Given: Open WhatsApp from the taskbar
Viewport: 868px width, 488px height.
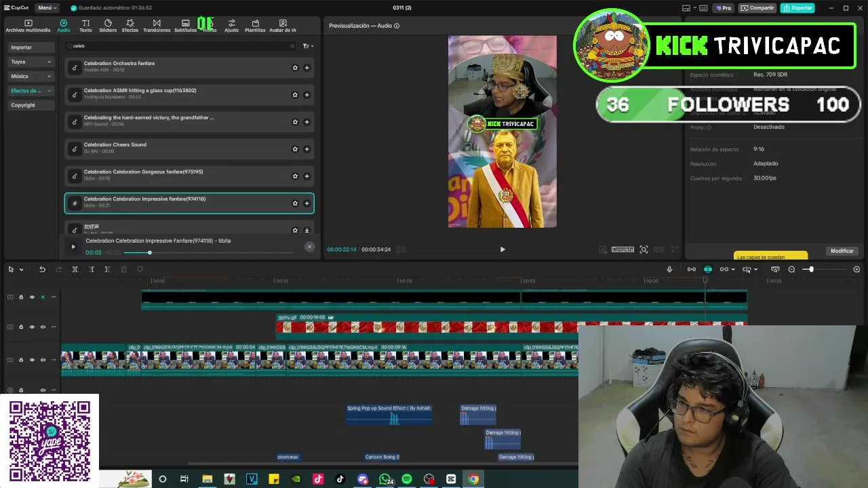Looking at the screenshot, I should point(385,479).
